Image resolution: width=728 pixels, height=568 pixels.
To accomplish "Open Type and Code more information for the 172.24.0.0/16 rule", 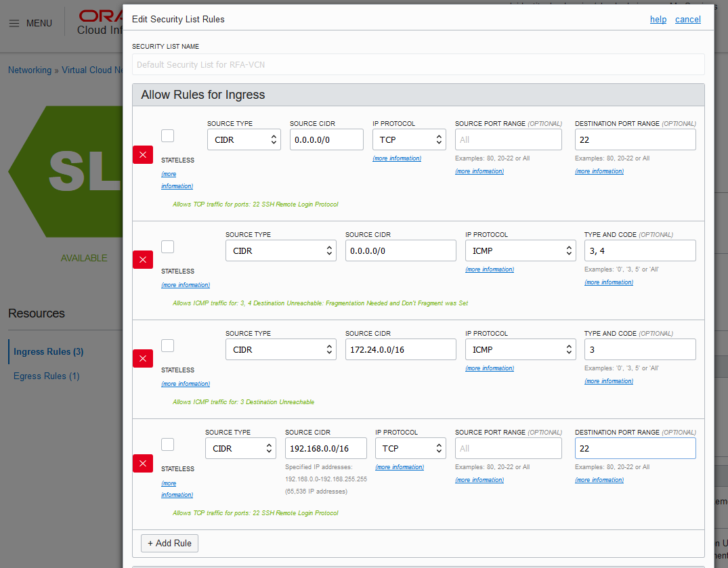I will click(609, 381).
